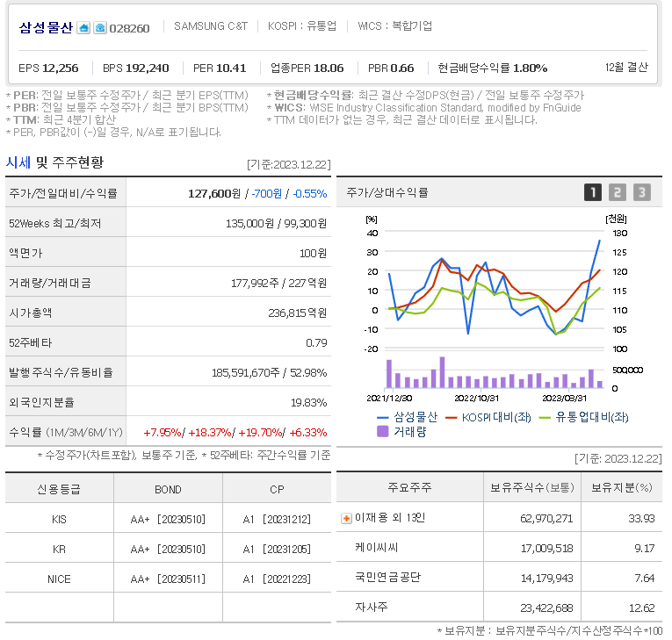This screenshot has width=672, height=640.
Task: Click the 신용등급 column header
Action: (x=59, y=489)
